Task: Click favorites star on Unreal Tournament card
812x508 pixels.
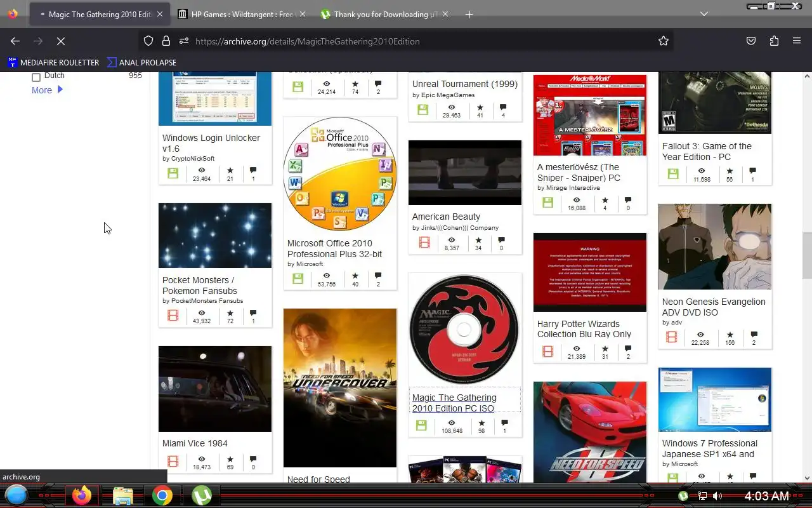Action: coord(480,107)
